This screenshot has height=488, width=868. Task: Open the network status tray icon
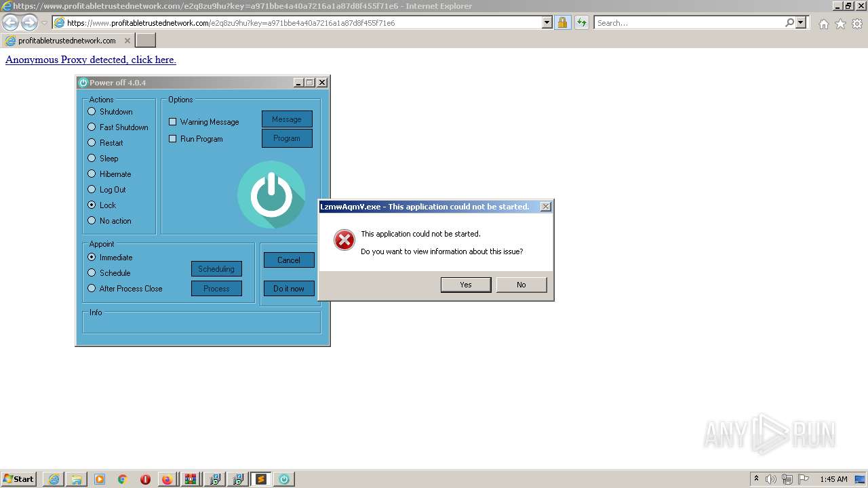click(787, 479)
